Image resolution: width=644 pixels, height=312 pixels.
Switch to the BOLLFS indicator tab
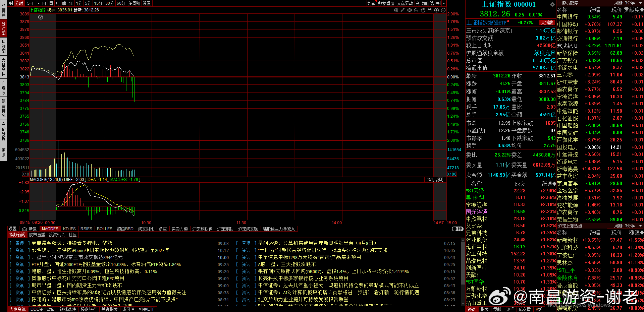click(x=105, y=229)
